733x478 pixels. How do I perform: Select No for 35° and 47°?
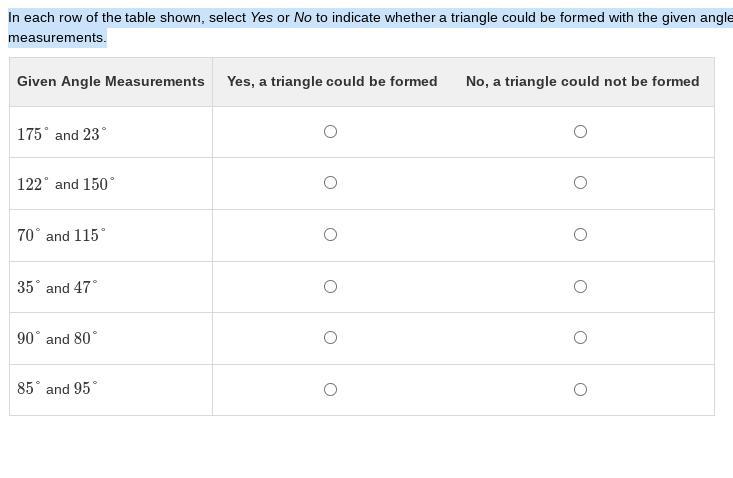pyautogui.click(x=580, y=286)
